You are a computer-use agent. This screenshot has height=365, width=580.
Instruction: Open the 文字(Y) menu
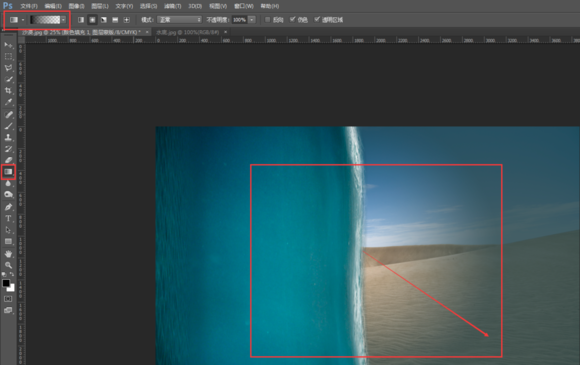coord(124,6)
